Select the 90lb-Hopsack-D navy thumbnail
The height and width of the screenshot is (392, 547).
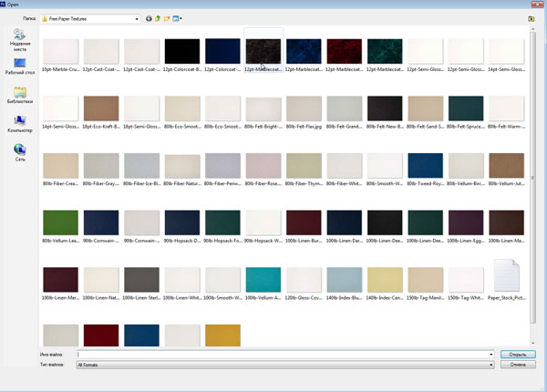pos(182,222)
